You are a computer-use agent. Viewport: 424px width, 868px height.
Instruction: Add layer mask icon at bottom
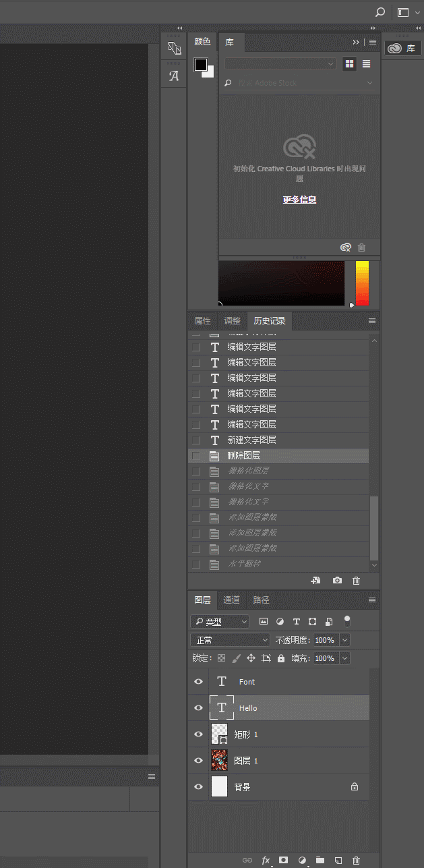[284, 861]
